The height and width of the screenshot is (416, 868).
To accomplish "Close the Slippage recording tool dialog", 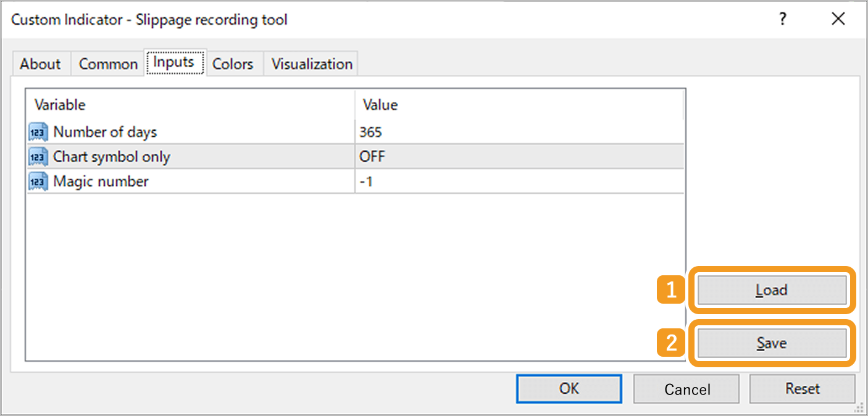I will point(838,20).
